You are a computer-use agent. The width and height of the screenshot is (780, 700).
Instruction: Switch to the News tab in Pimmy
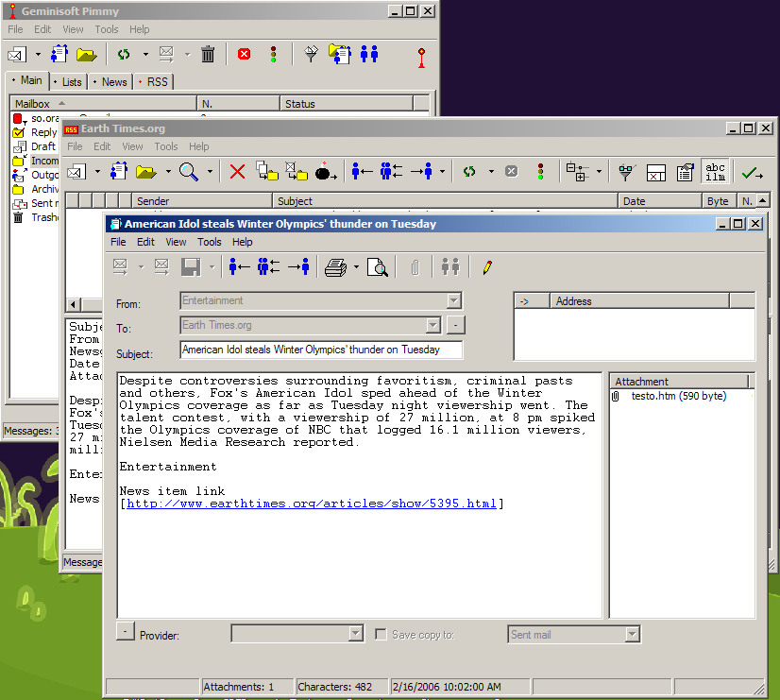[110, 81]
